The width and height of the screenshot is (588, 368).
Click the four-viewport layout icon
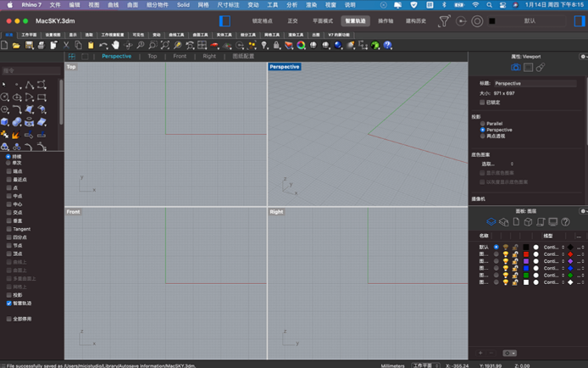coord(72,56)
